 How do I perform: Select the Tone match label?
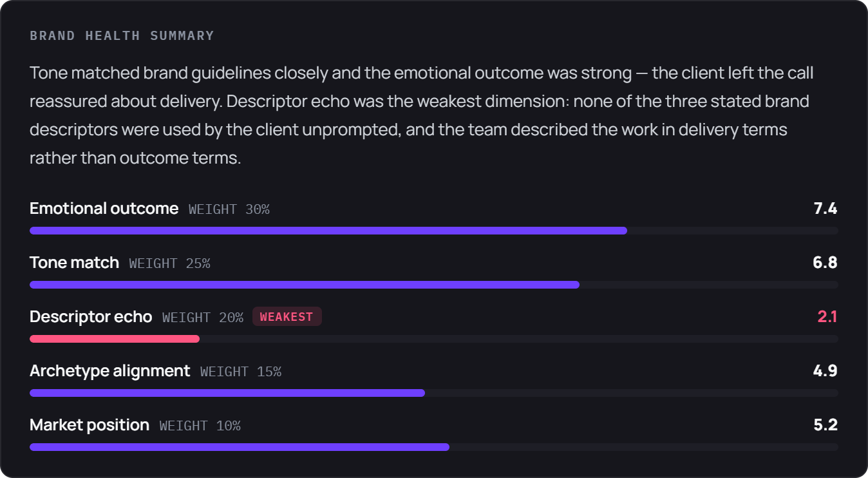point(74,263)
